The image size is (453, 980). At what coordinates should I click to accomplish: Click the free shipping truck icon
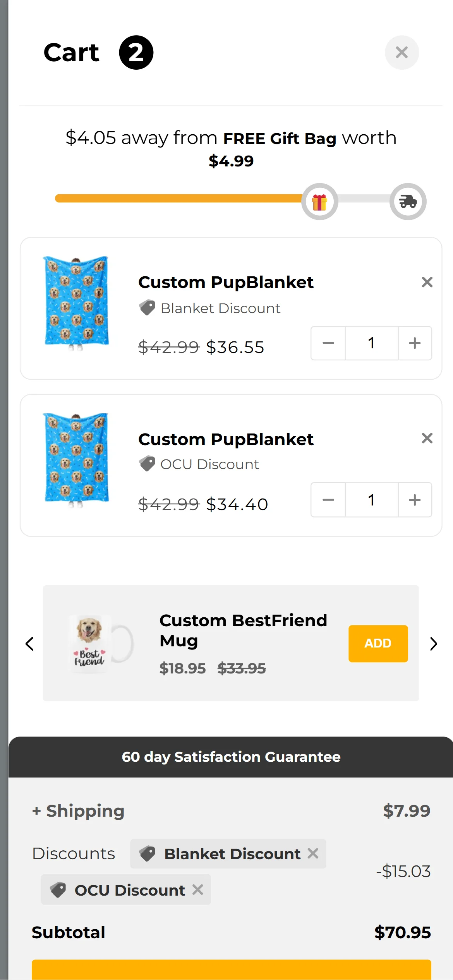pos(408,202)
